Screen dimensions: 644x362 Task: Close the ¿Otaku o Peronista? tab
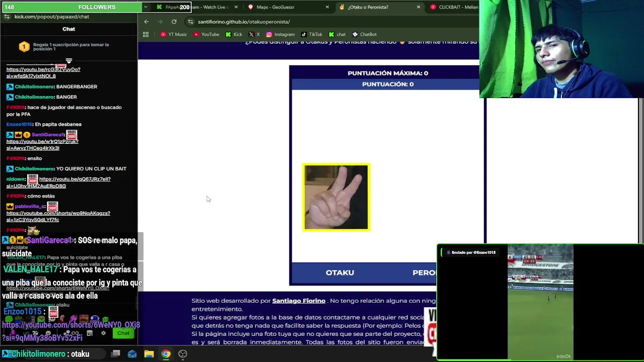[x=418, y=7]
